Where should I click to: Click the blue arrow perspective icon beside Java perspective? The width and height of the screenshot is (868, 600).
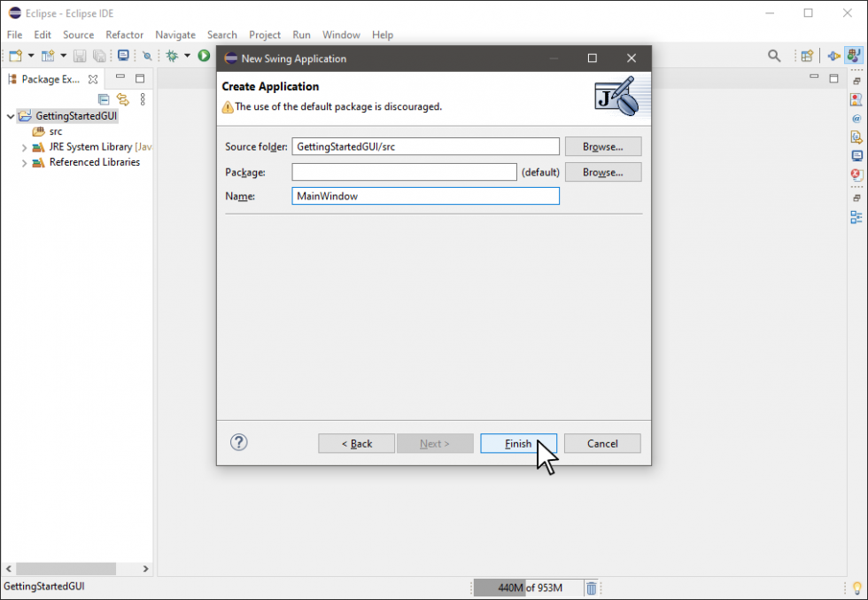coord(833,56)
